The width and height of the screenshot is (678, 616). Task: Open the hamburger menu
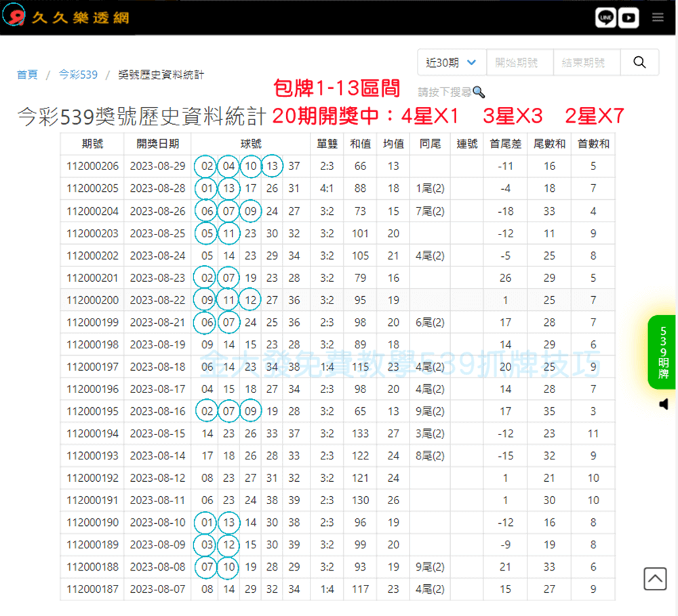tap(658, 18)
